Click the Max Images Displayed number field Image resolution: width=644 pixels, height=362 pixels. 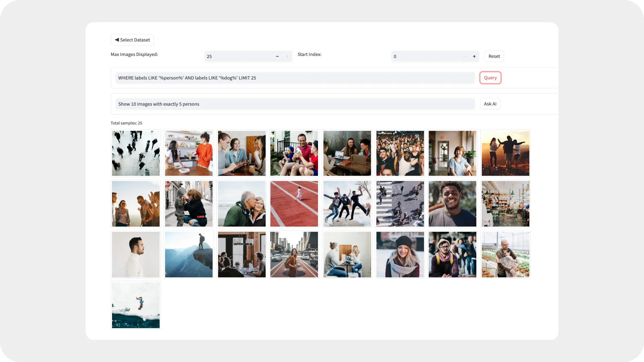point(238,56)
